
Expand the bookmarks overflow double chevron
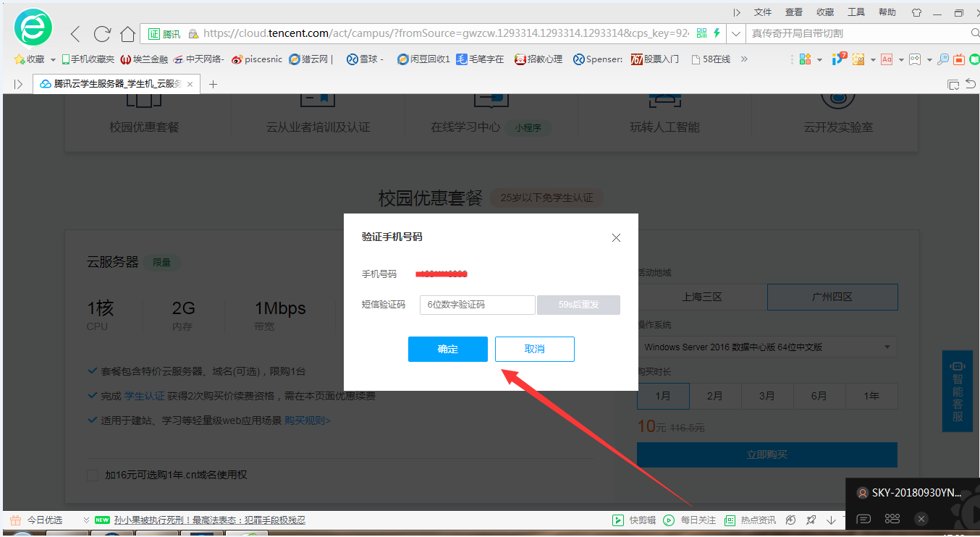pos(744,59)
